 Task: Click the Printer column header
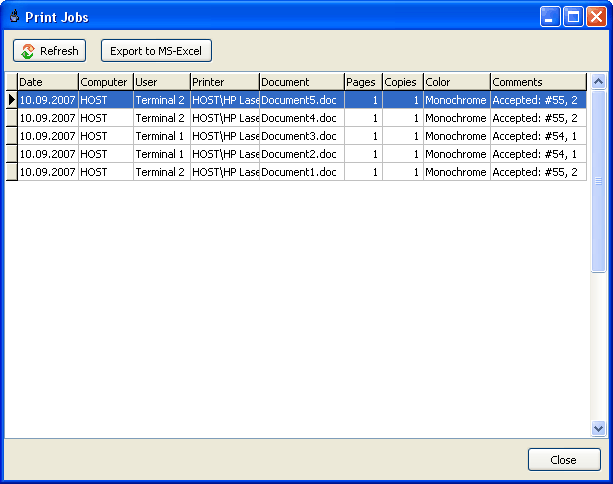[x=224, y=82]
